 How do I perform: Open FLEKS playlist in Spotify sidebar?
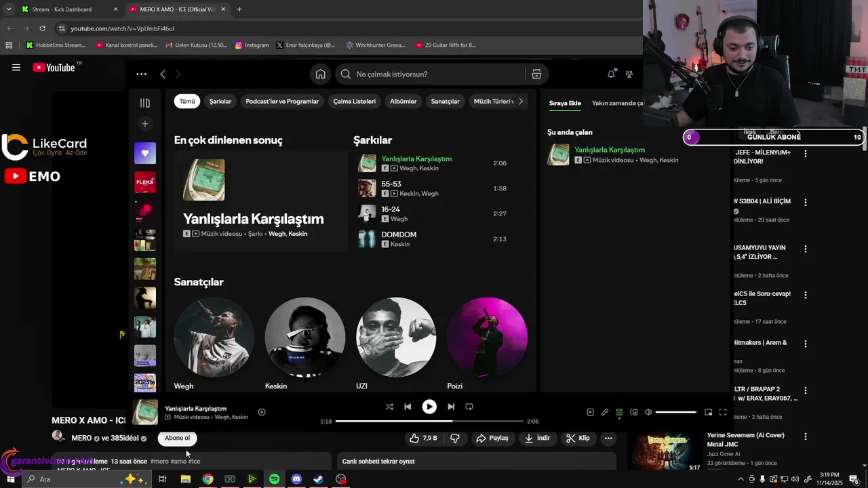[145, 182]
